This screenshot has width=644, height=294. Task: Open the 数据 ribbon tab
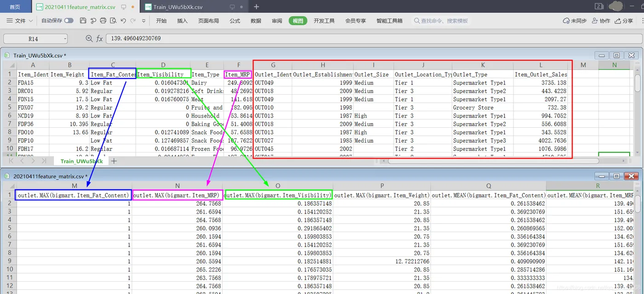pyautogui.click(x=256, y=21)
